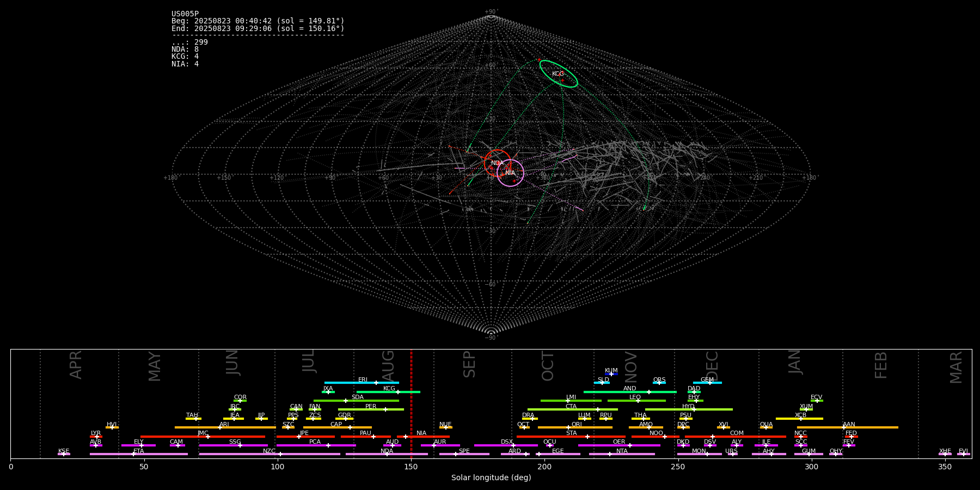Click the QUA shower label on timeline
980x490 pixels.
click(x=766, y=425)
